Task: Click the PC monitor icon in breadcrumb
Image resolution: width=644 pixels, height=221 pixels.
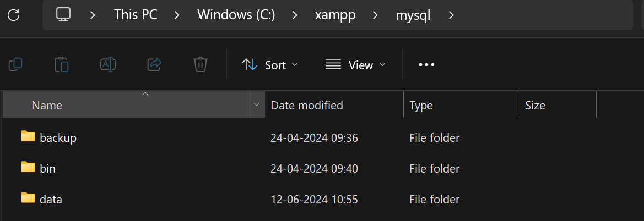Action: (x=64, y=15)
